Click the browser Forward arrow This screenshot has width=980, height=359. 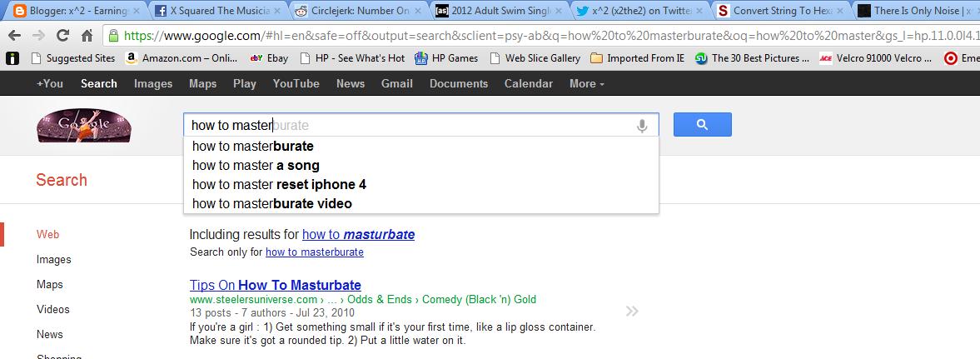tap(38, 36)
